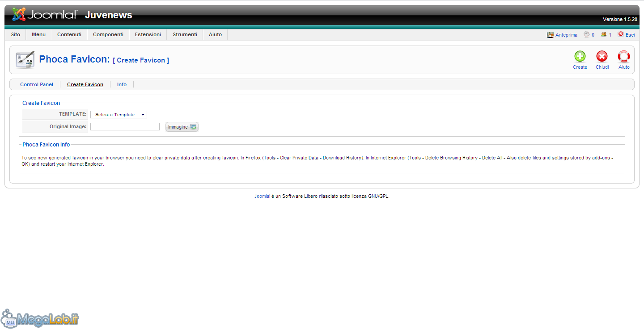Click the TEMPLATE: field label

pyautogui.click(x=73, y=114)
